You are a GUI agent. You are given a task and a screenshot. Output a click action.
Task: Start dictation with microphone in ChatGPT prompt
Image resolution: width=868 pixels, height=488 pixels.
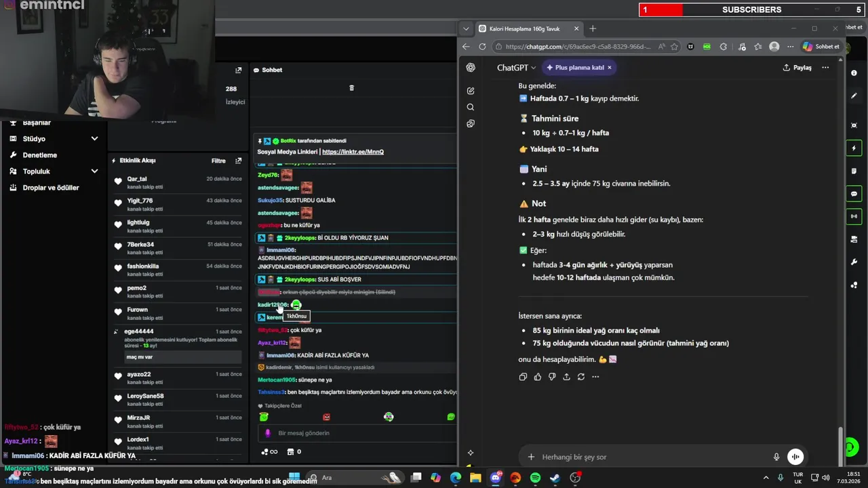click(x=776, y=457)
